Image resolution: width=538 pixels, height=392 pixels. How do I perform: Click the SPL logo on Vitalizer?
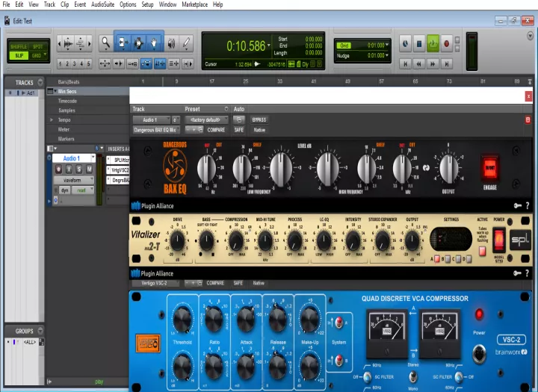(520, 239)
